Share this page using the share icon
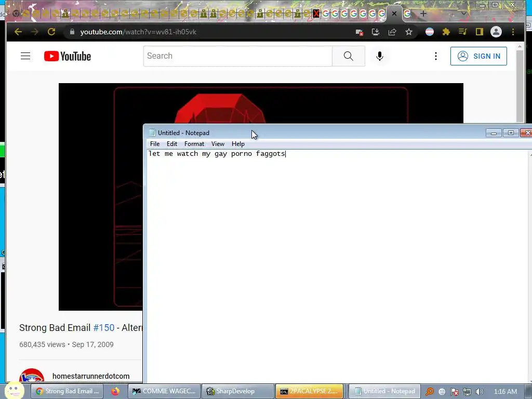Viewport: 532px width, 399px height. [x=392, y=32]
